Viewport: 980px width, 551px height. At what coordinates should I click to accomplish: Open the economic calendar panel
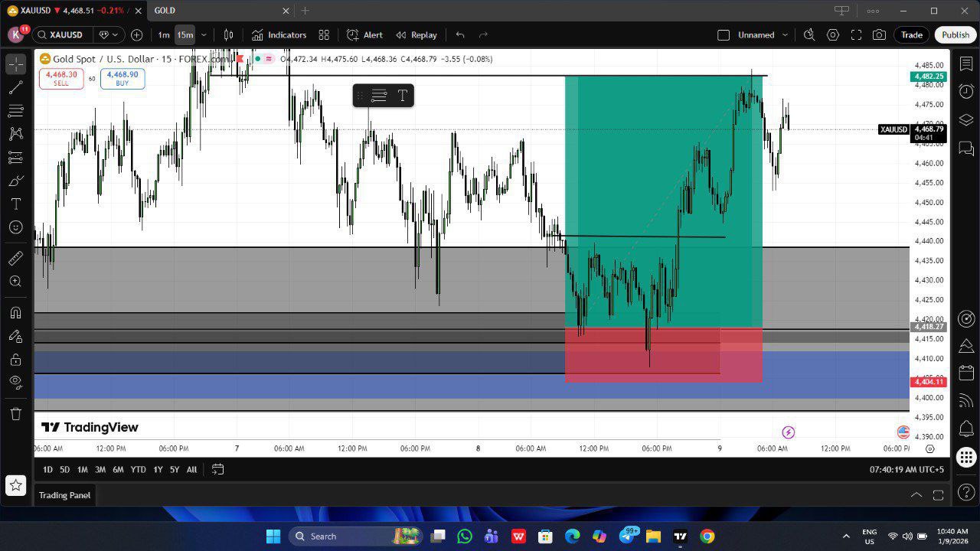tap(966, 373)
